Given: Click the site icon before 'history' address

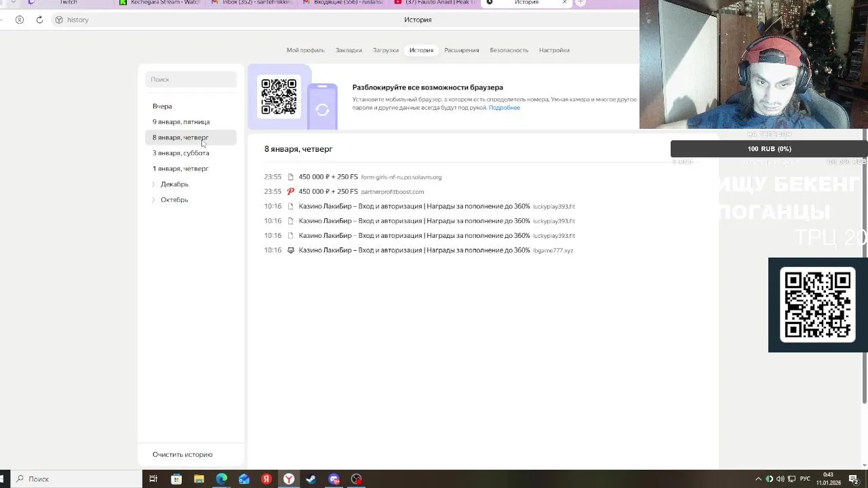Looking at the screenshot, I should (x=59, y=20).
